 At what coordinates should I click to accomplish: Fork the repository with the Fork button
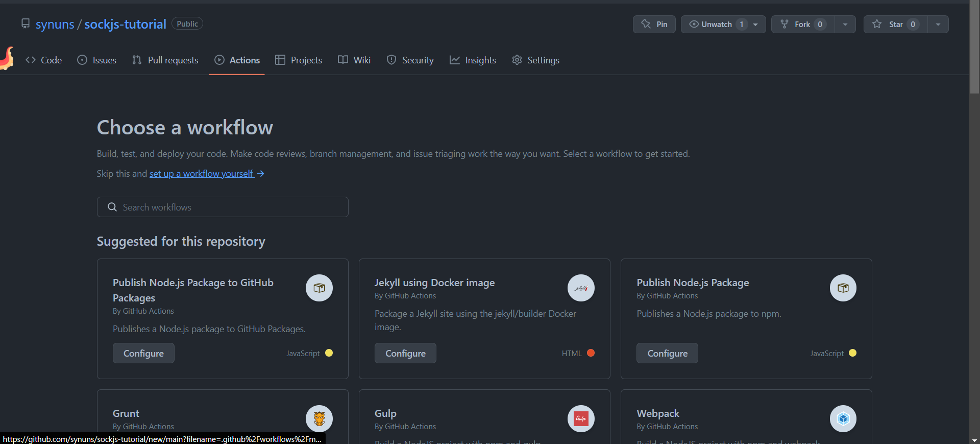click(803, 24)
